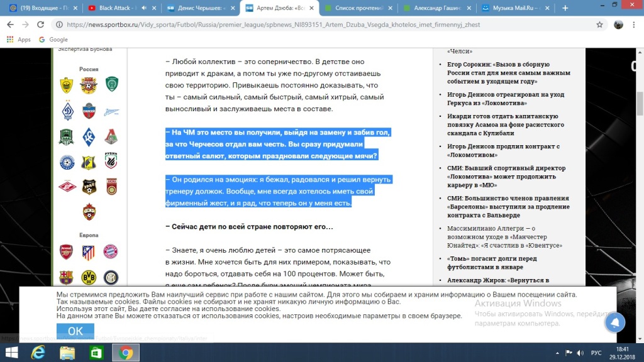Image resolution: width=644 pixels, height=362 pixels.
Task: Open Массимилиано Аллегри news link
Action: tap(504, 237)
